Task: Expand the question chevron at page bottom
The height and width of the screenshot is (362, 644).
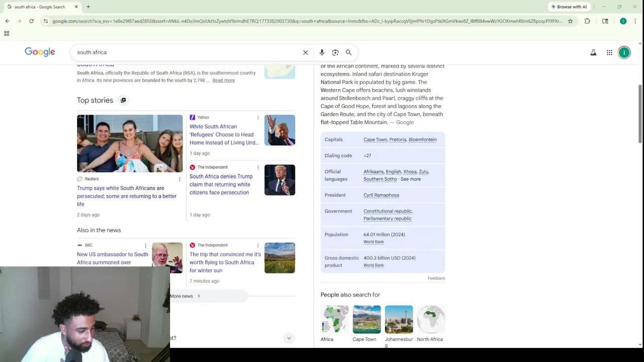Action: [x=289, y=338]
